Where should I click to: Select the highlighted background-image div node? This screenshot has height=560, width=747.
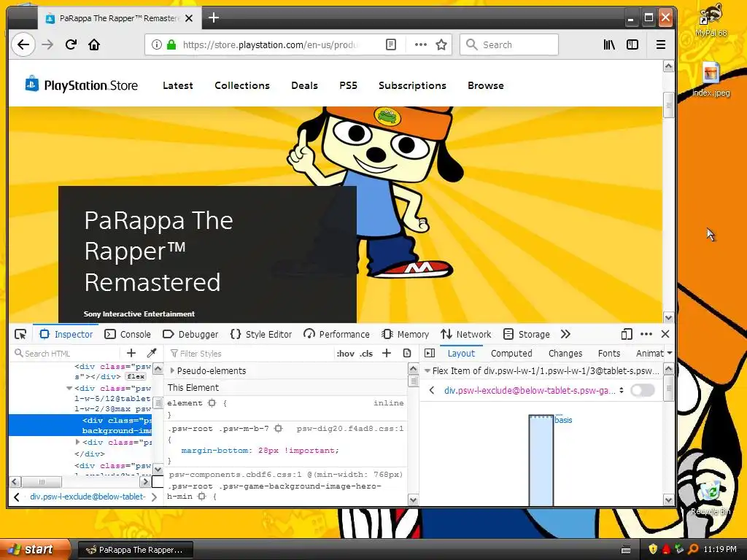[80, 425]
